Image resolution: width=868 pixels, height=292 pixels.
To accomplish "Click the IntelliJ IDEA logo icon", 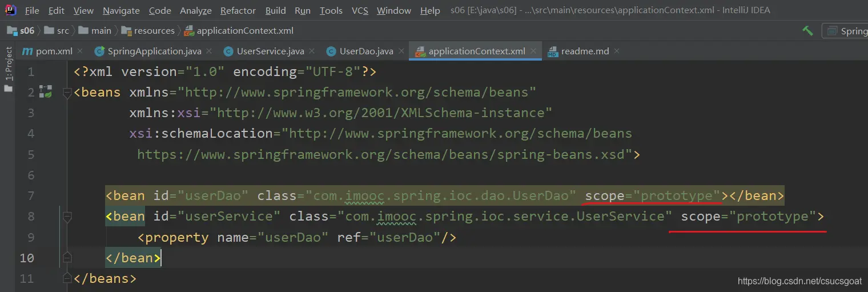I will (x=10, y=9).
